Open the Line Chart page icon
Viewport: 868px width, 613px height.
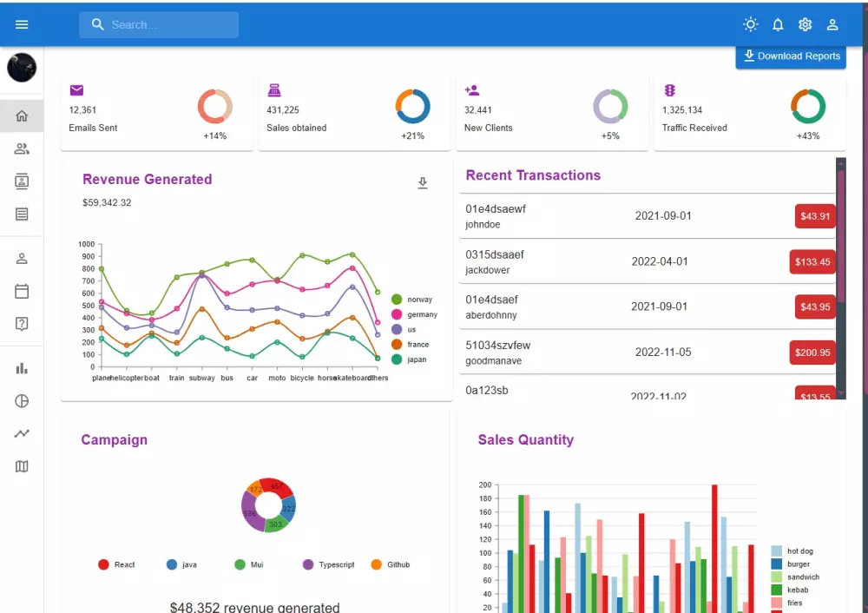coord(22,433)
